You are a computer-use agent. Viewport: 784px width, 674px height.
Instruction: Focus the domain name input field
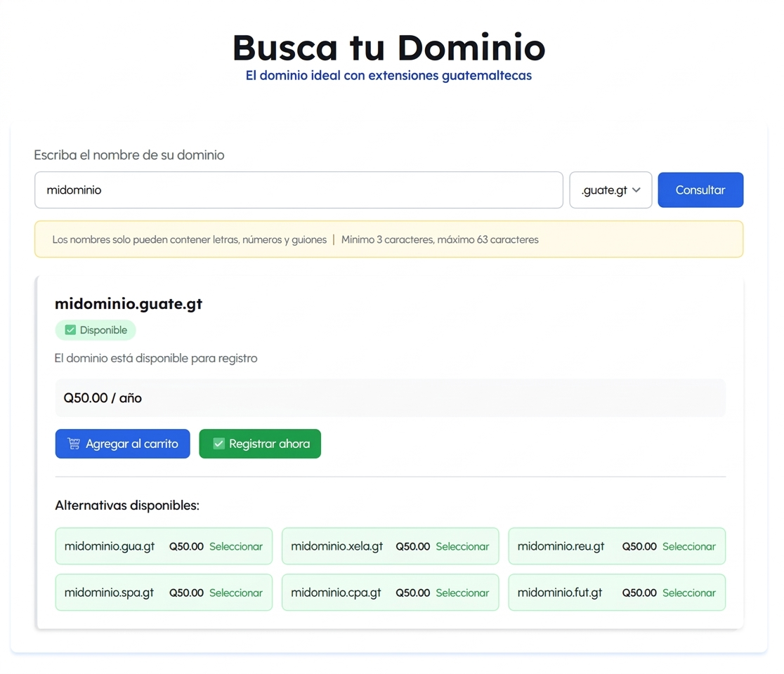point(299,190)
